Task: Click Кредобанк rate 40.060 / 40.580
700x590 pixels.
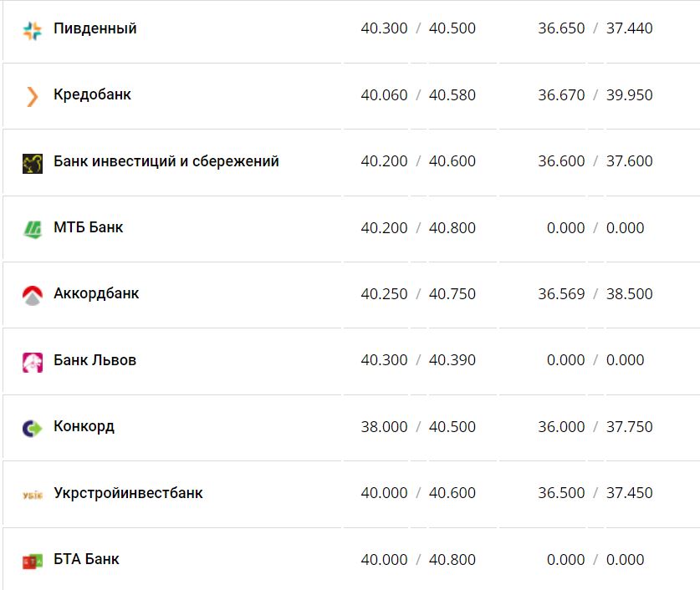Action: tap(418, 95)
